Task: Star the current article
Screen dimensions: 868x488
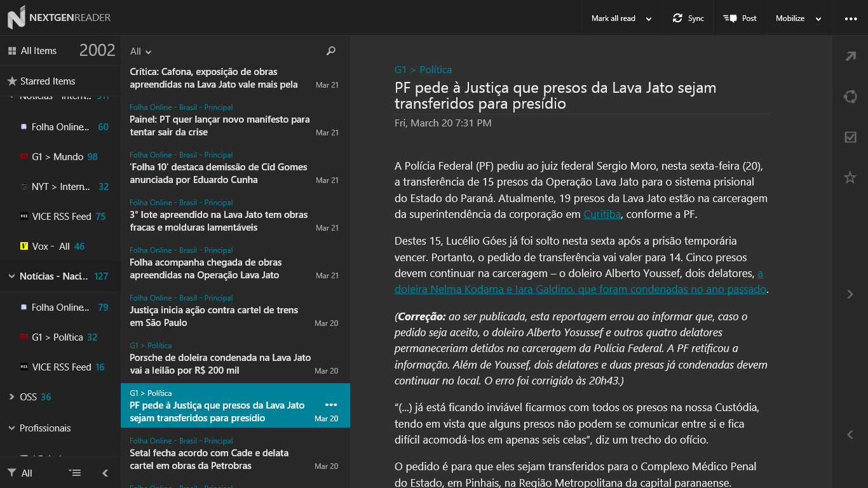Action: click(x=850, y=178)
